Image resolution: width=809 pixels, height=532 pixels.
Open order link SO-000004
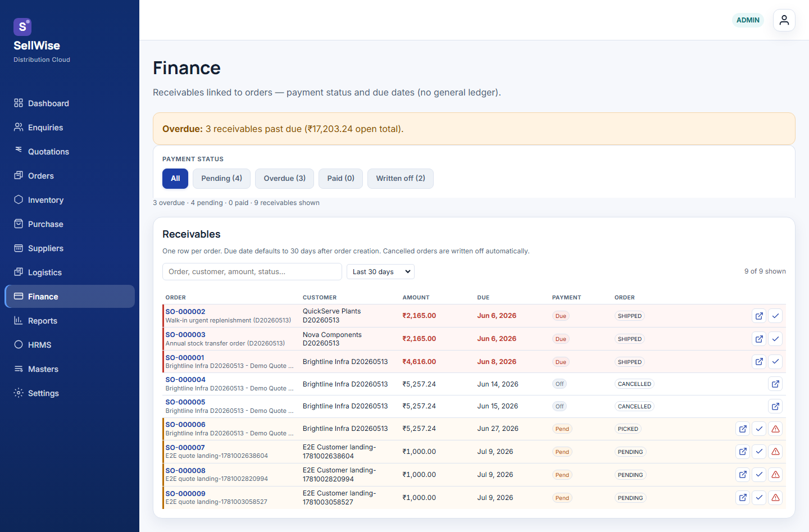pyautogui.click(x=185, y=380)
